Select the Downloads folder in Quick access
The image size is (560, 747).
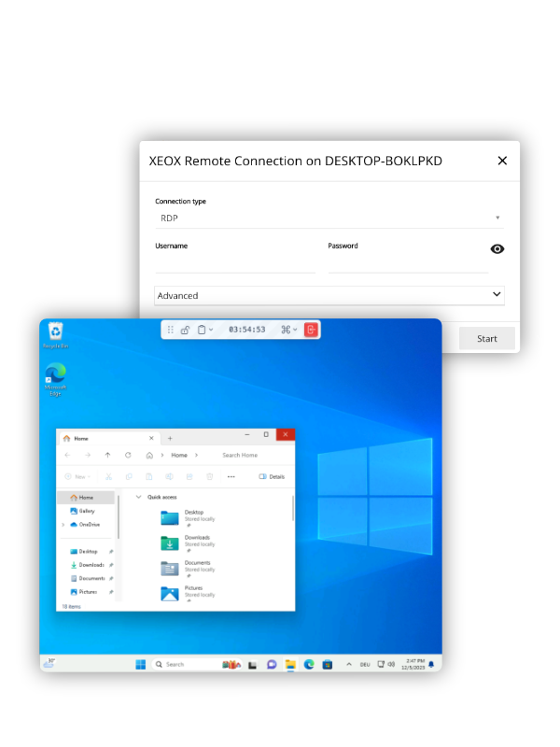tap(189, 543)
